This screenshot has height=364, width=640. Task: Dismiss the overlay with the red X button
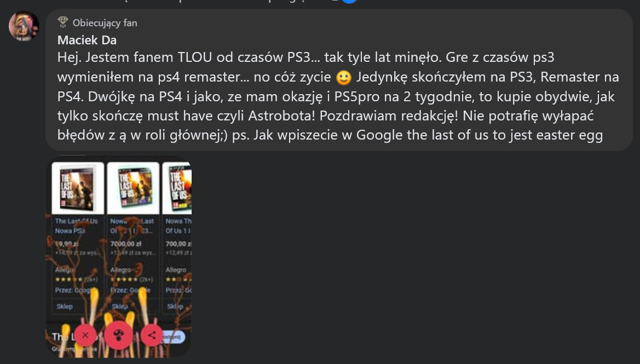pyautogui.click(x=85, y=336)
